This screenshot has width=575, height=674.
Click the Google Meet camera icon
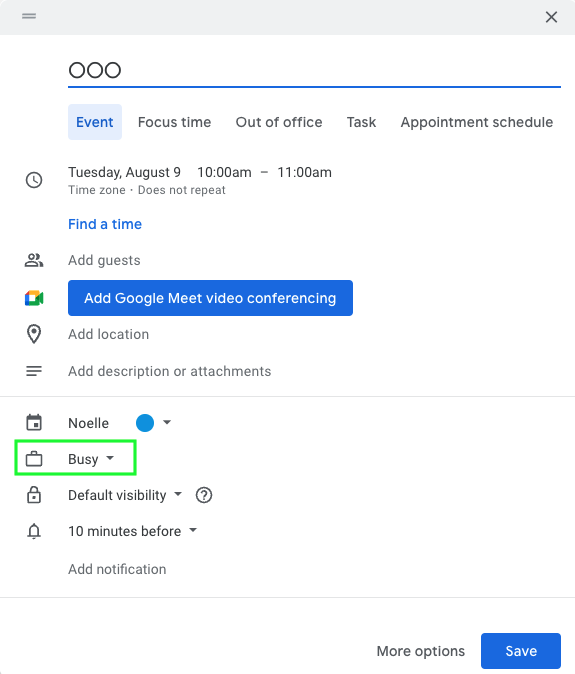(34, 298)
